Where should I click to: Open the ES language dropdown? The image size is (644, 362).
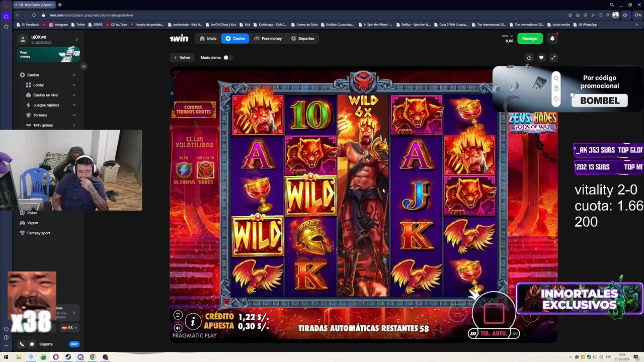tap(69, 328)
